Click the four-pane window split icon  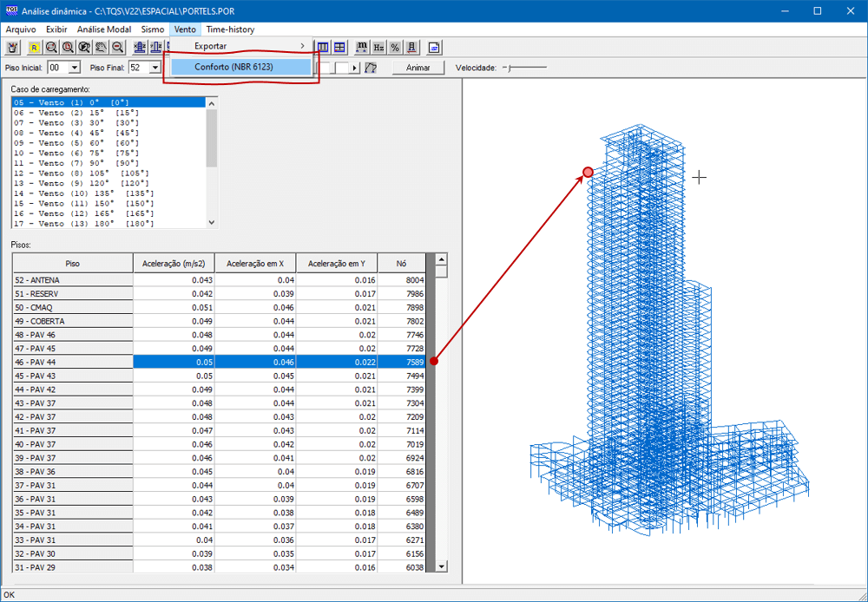click(x=339, y=48)
